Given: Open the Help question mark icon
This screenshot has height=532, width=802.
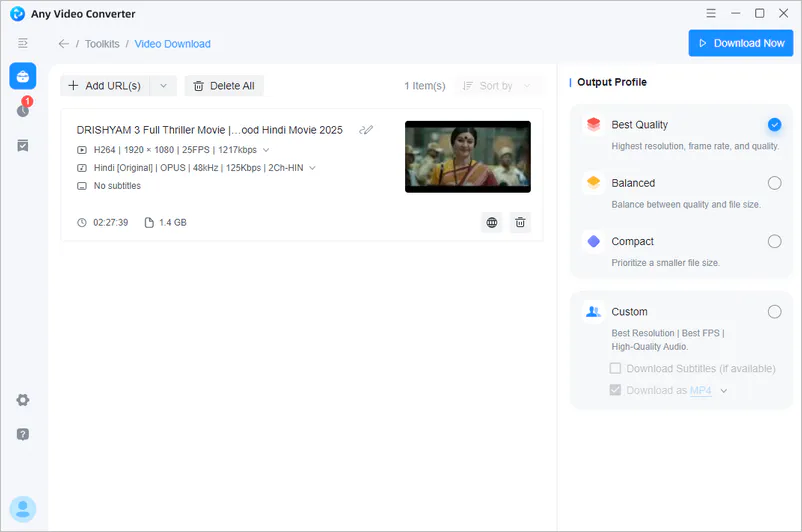Looking at the screenshot, I should (23, 434).
